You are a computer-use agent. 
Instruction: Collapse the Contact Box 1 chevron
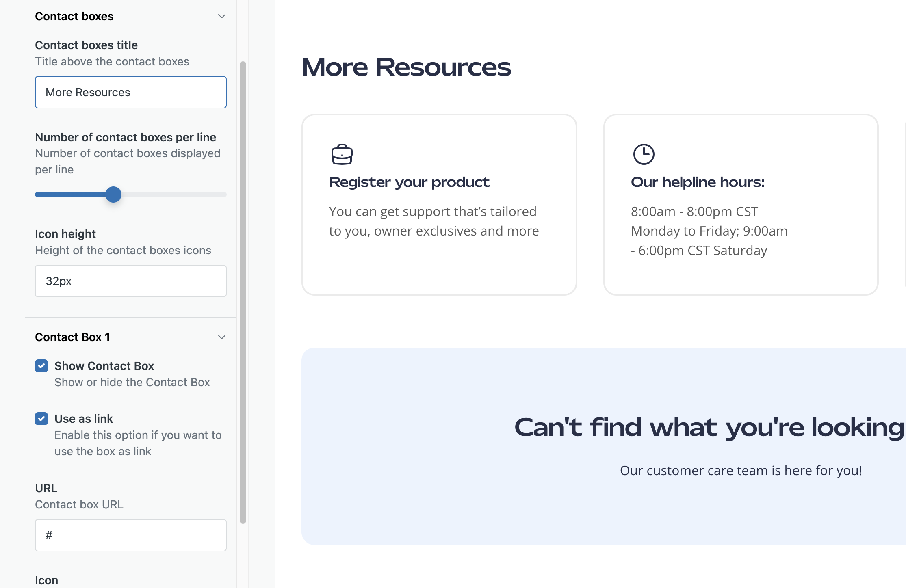221,337
